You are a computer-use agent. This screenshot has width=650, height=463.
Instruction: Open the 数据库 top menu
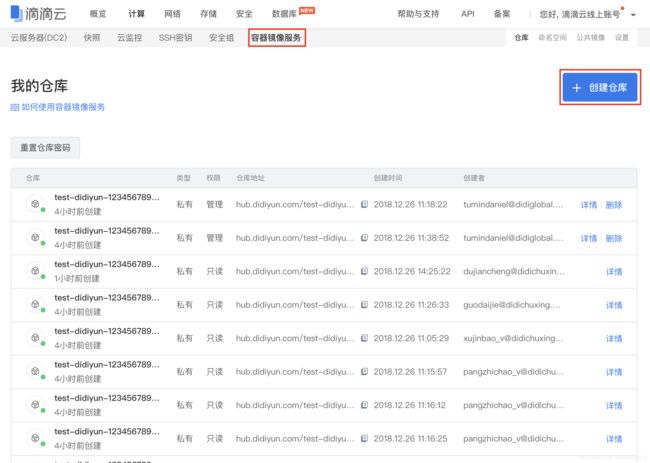coord(284,14)
